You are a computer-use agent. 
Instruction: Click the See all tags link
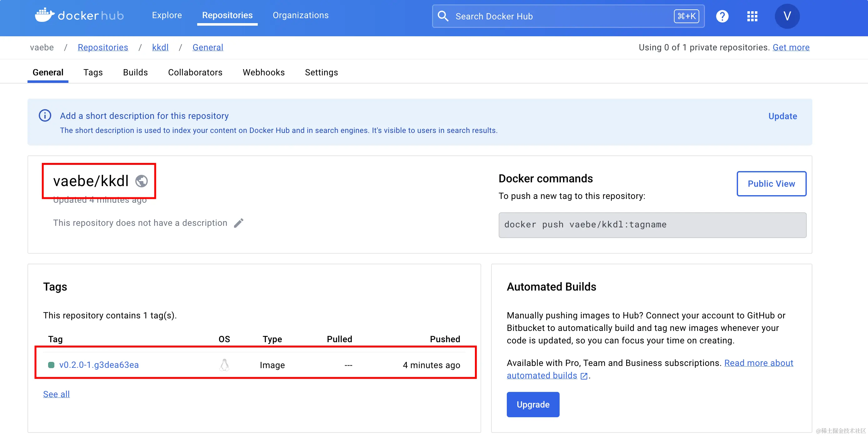[x=56, y=394]
